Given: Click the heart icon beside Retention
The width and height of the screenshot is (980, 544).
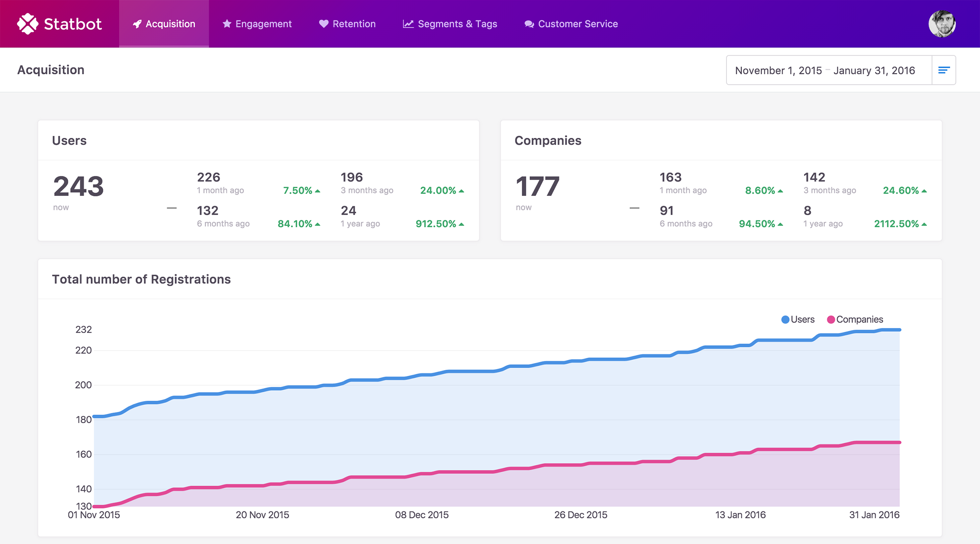Looking at the screenshot, I should (x=324, y=24).
